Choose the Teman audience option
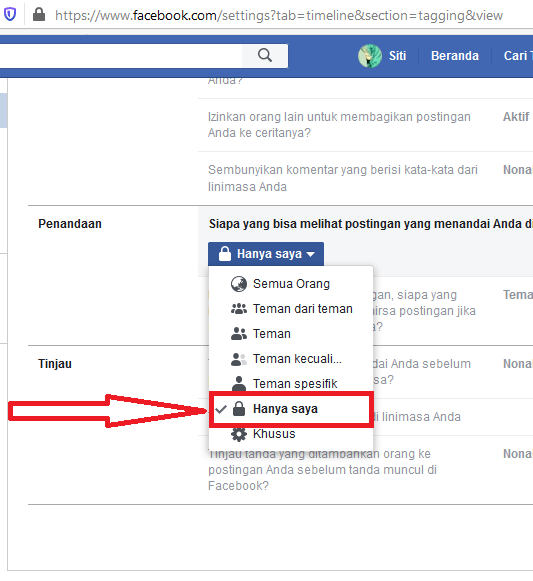Viewport: 533px width, 581px height. 291,333
